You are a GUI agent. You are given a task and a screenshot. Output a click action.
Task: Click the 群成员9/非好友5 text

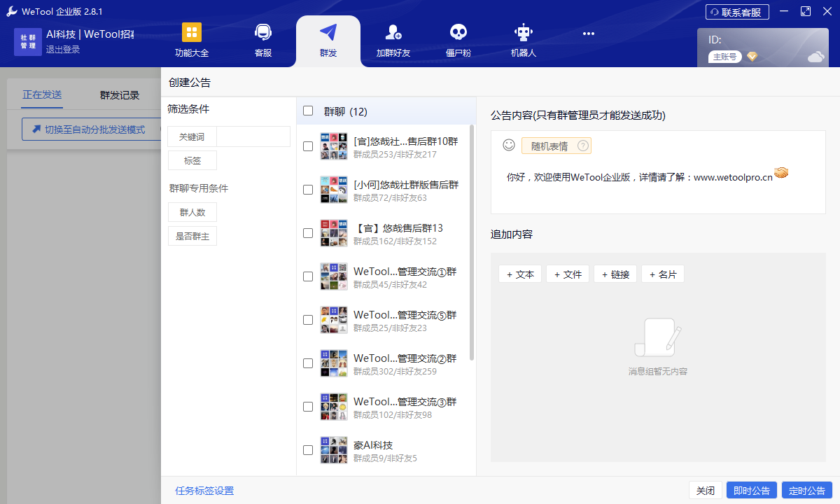click(x=386, y=458)
